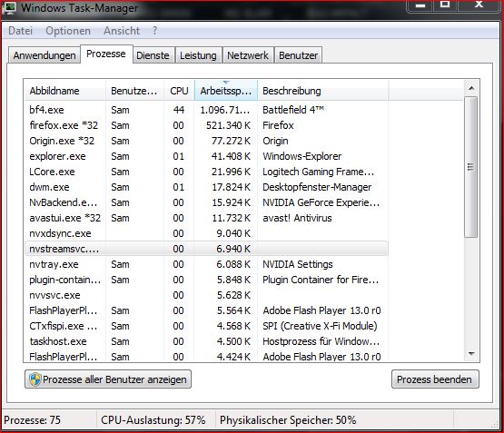
Task: Open the Optionen menu
Action: point(68,31)
